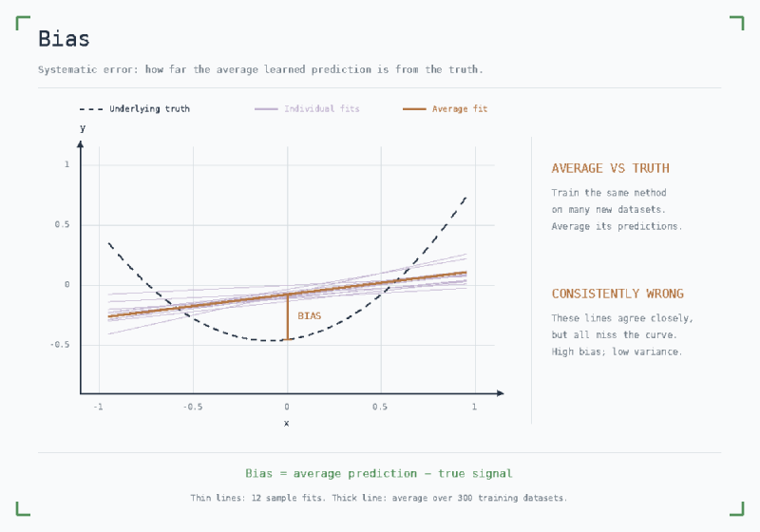Click the AVERAGE VS TRUTH heading

(x=610, y=168)
